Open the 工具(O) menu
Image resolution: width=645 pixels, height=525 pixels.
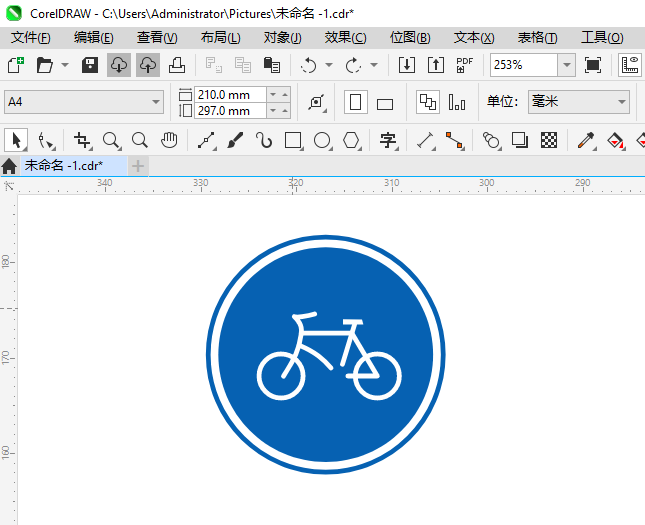(602, 38)
